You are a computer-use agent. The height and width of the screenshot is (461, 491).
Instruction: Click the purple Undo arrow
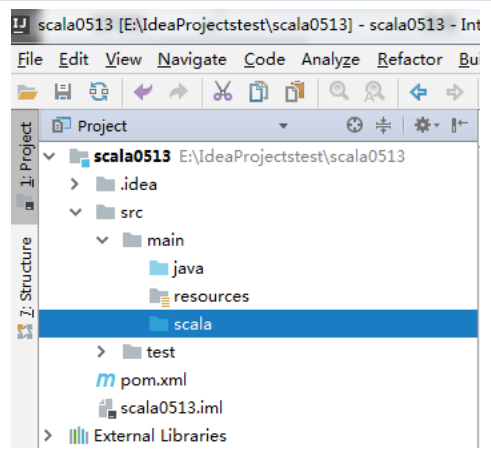pos(143,92)
